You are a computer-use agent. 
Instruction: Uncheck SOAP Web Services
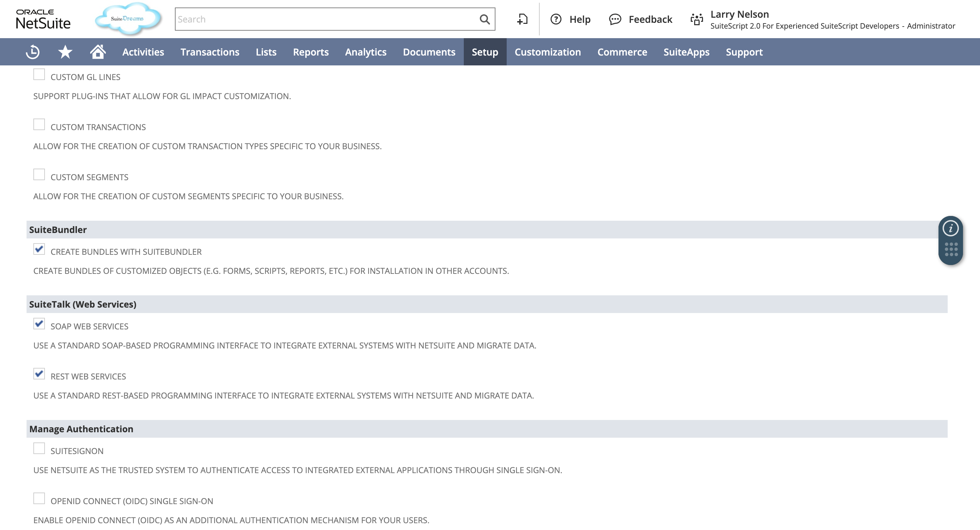point(39,324)
